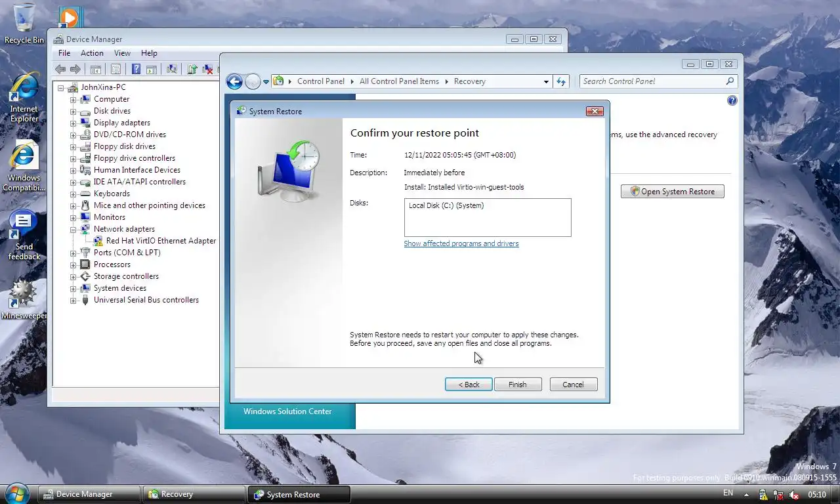840x504 pixels.
Task: Click the muted volume tray icon
Action: pos(794,494)
